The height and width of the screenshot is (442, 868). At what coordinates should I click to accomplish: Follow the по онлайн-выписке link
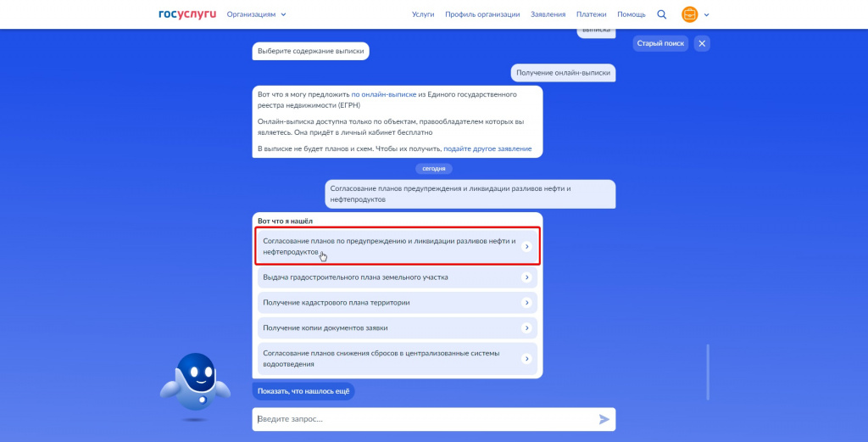click(384, 94)
